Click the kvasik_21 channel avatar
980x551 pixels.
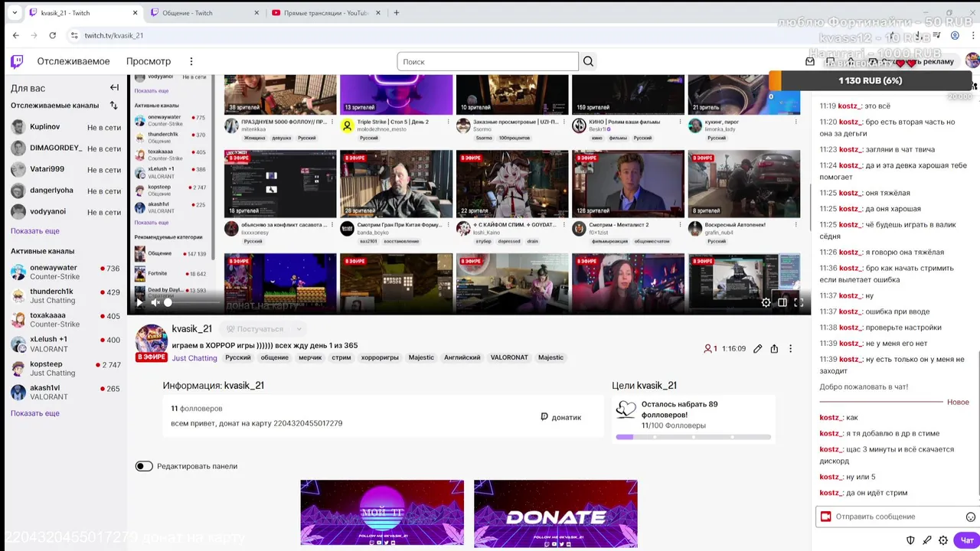pos(152,340)
